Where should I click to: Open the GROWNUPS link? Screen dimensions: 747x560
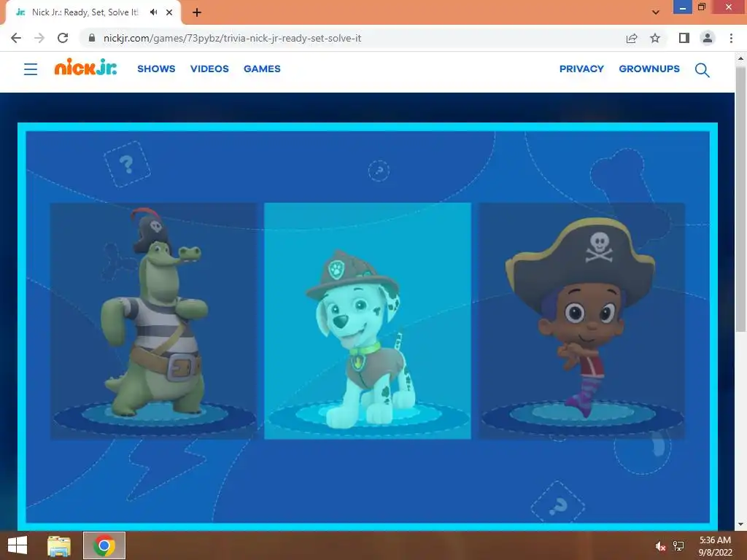click(649, 69)
